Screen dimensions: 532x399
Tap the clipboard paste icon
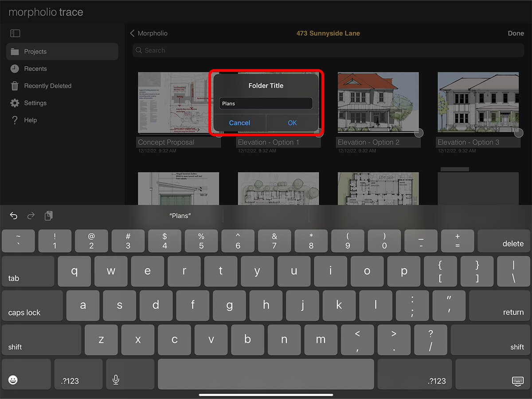click(x=49, y=216)
